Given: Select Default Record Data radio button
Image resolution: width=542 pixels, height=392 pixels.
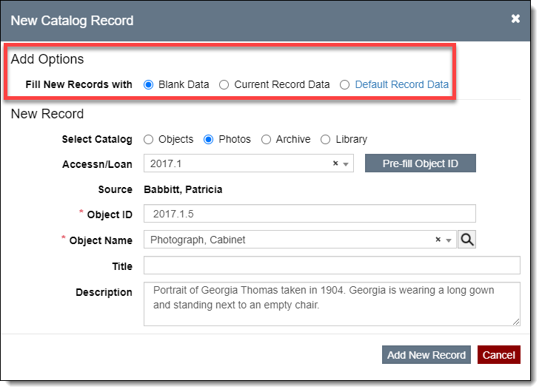Looking at the screenshot, I should 344,84.
